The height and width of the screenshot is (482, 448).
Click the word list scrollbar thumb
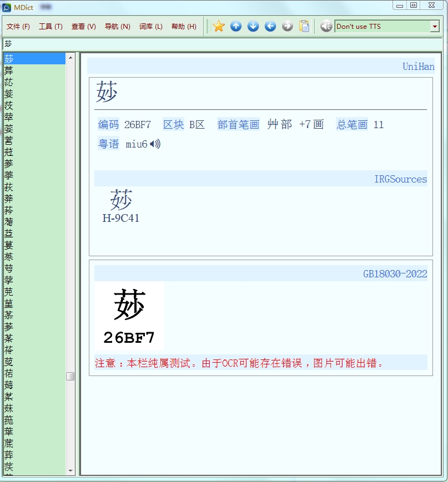pos(71,376)
